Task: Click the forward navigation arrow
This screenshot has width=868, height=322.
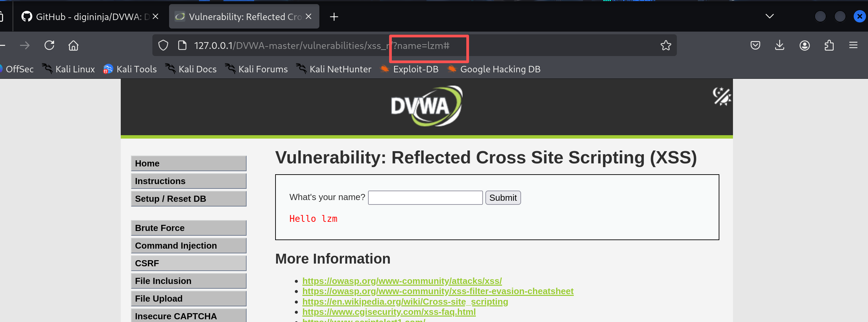Action: [x=25, y=45]
